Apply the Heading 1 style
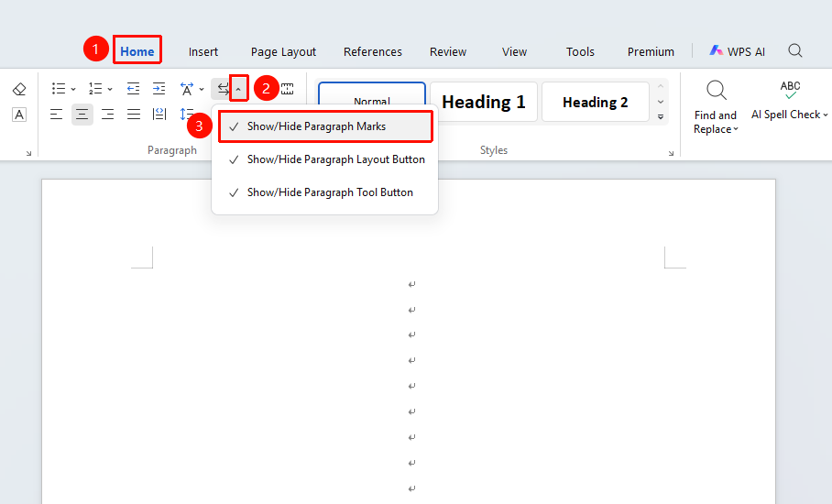Screen dimensions: 832x504 [484, 102]
